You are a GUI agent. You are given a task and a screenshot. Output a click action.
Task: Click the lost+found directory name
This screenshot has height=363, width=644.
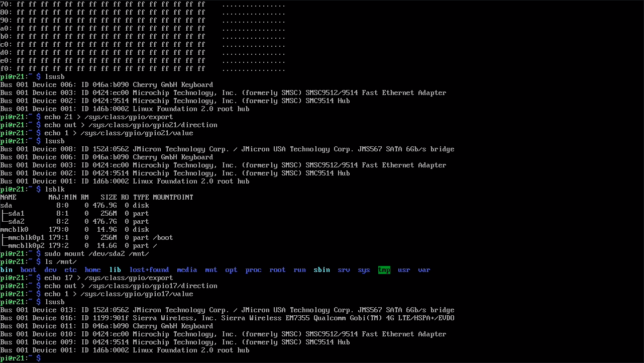click(149, 270)
